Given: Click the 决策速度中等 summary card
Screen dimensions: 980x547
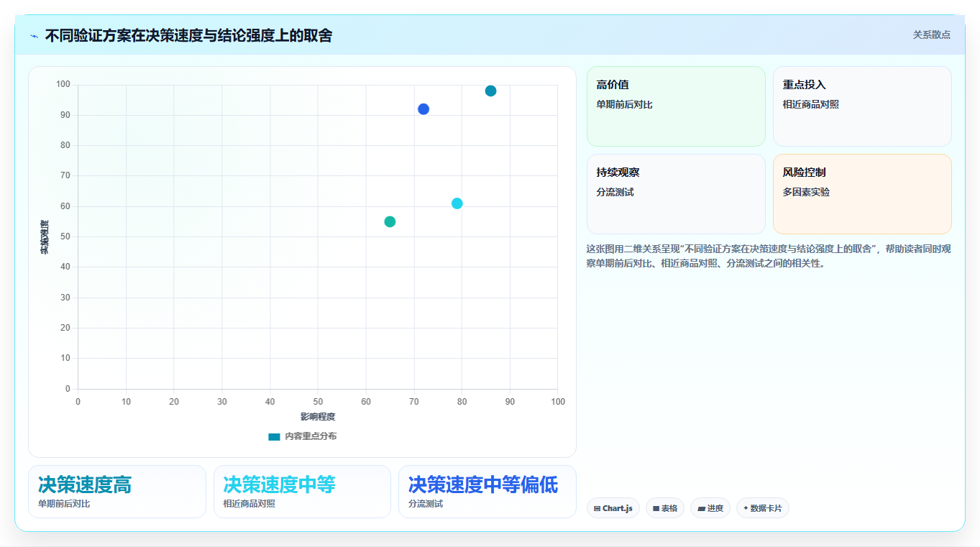Looking at the screenshot, I should click(302, 492).
